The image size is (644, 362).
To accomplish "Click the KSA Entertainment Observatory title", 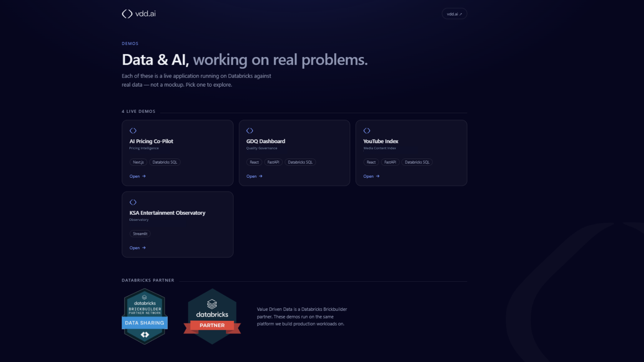I will click(167, 213).
